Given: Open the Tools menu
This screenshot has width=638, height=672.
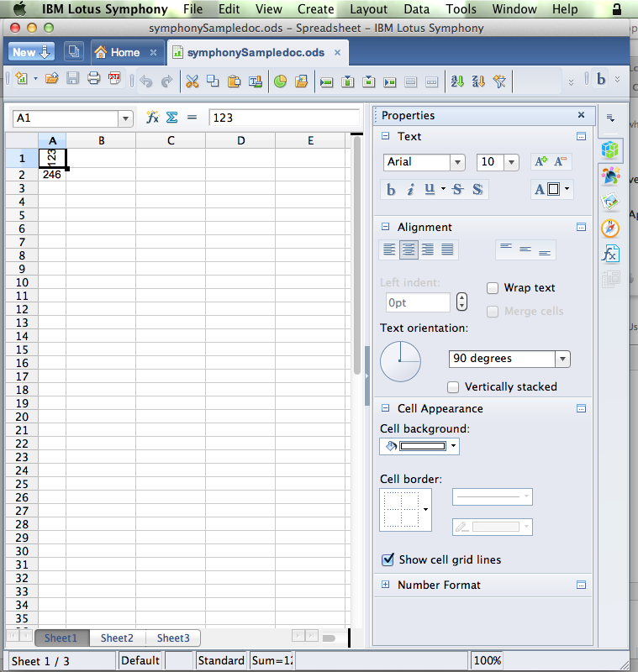Looking at the screenshot, I should (461, 9).
